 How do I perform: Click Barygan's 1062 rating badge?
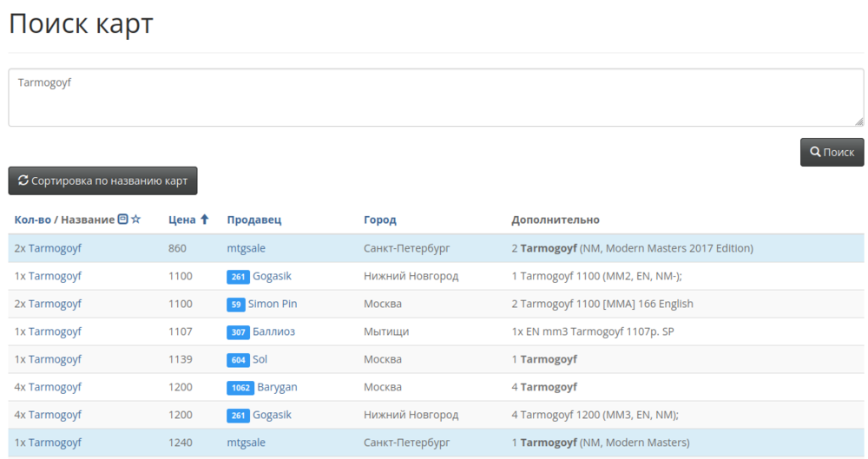(x=240, y=387)
